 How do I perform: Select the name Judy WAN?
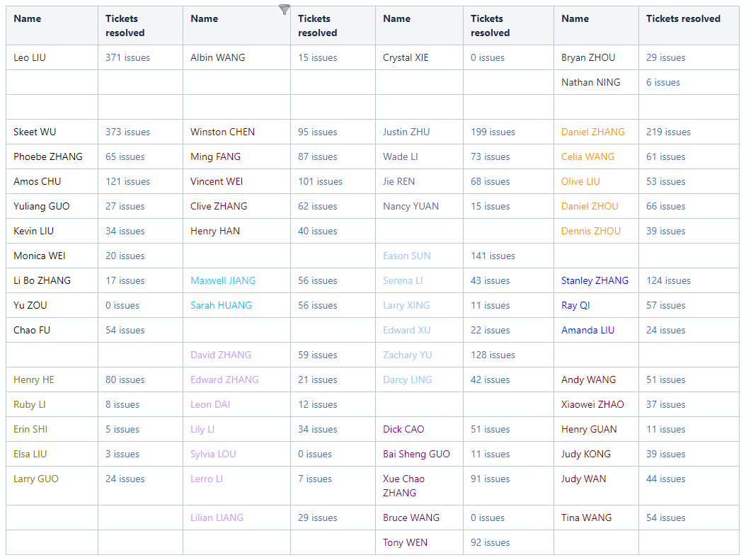pyautogui.click(x=584, y=478)
